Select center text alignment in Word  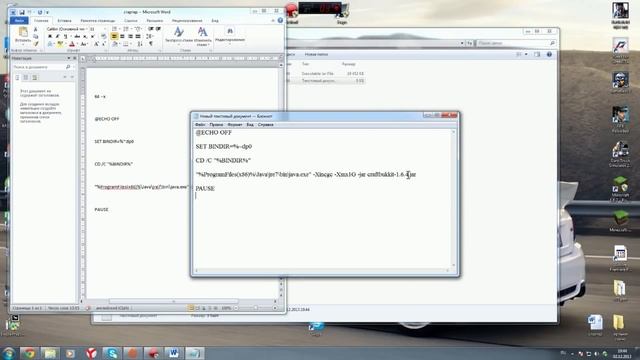pyautogui.click(x=122, y=36)
